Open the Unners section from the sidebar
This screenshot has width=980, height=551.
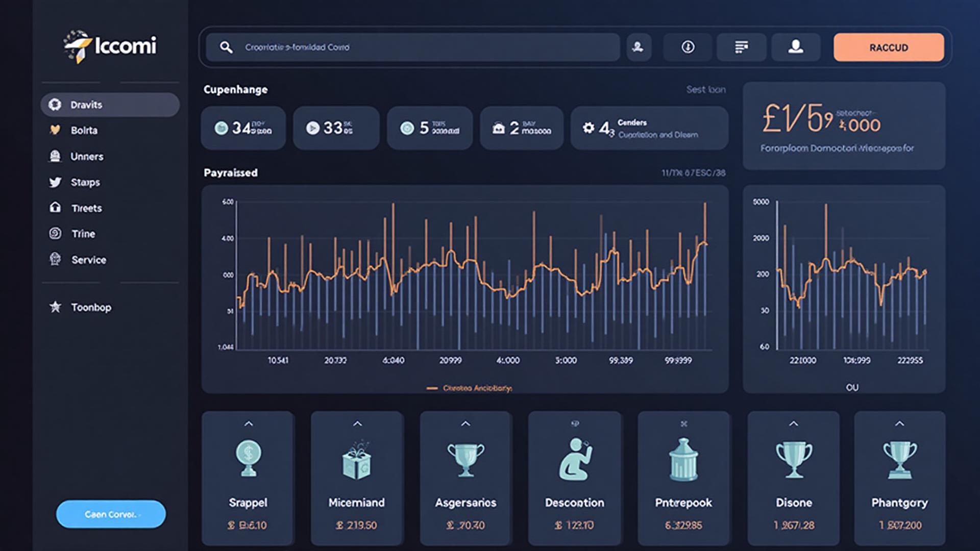(87, 157)
